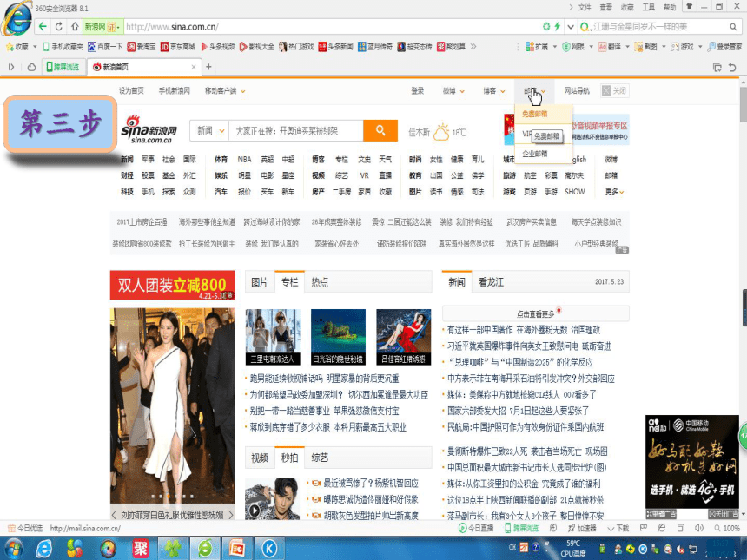Open the 文件 menu
Viewport: 747px width, 560px height.
[585, 7]
